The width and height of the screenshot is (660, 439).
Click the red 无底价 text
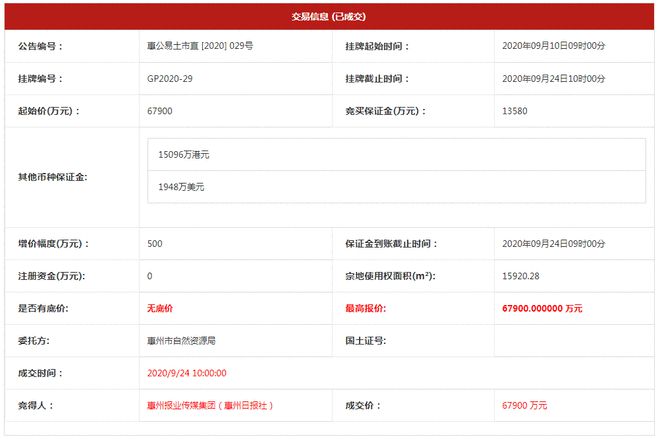pos(160,308)
